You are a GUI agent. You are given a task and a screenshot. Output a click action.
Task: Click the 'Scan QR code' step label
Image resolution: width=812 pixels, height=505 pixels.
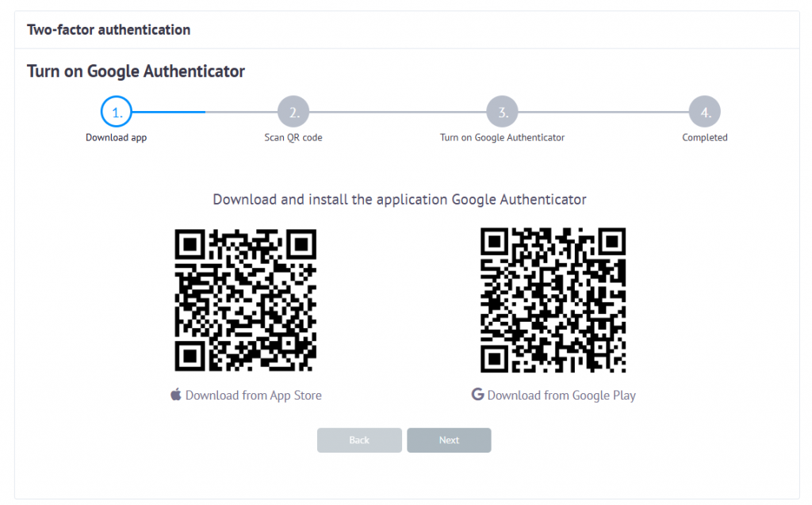tap(293, 137)
